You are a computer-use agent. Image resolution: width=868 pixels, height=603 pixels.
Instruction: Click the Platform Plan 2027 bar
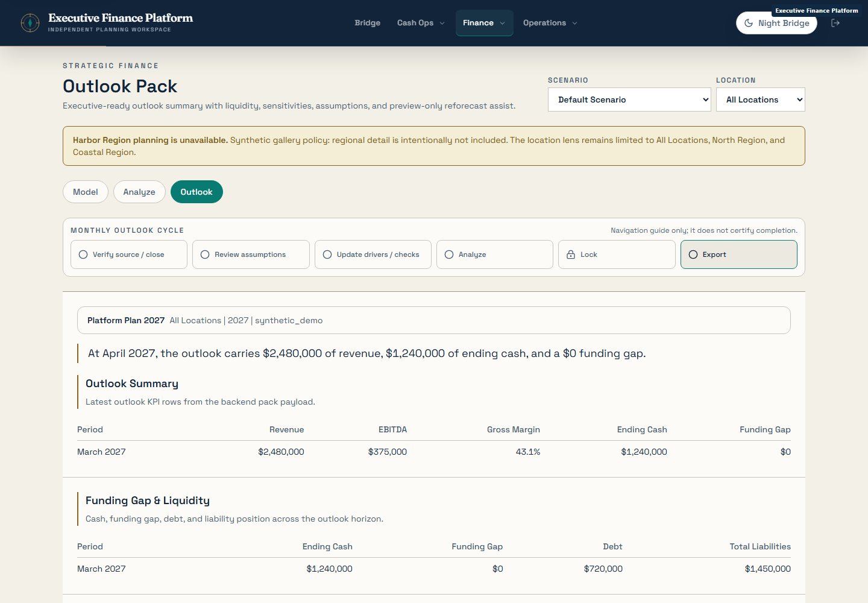coord(434,320)
